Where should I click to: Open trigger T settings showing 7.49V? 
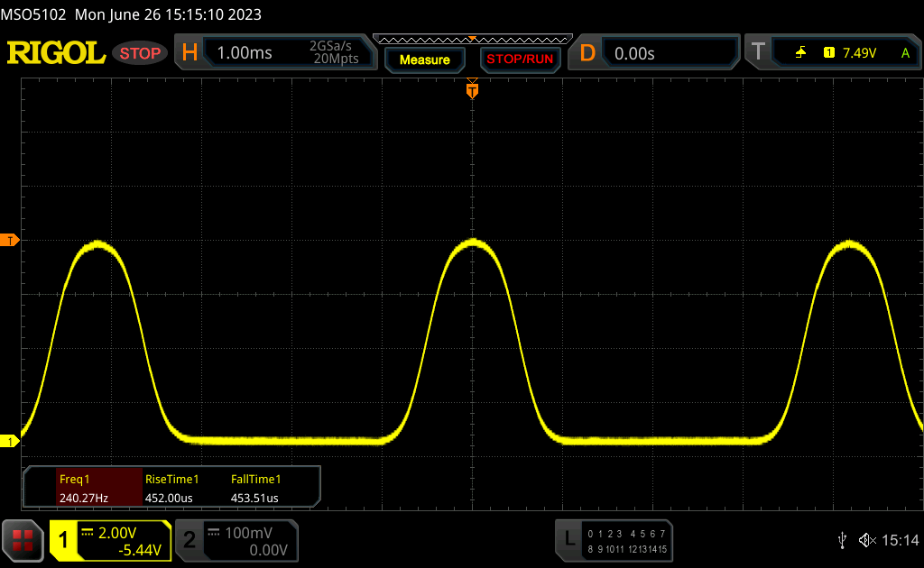pos(830,53)
